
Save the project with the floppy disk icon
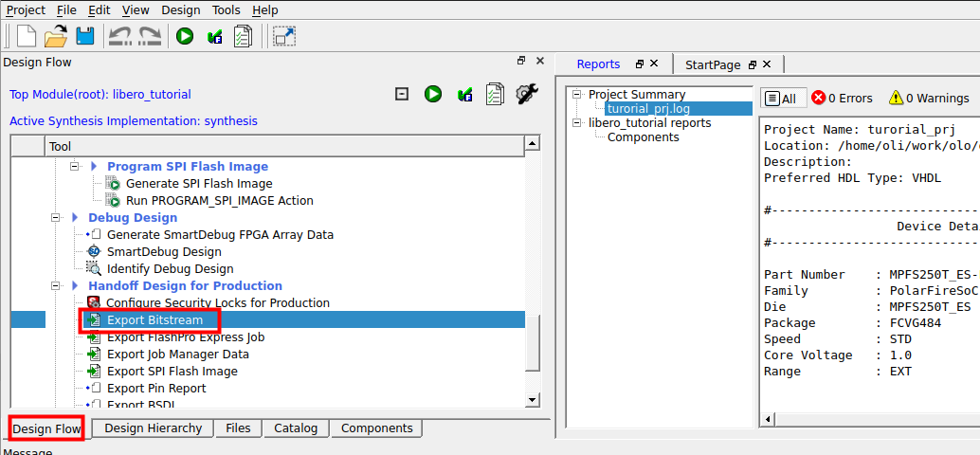[85, 36]
